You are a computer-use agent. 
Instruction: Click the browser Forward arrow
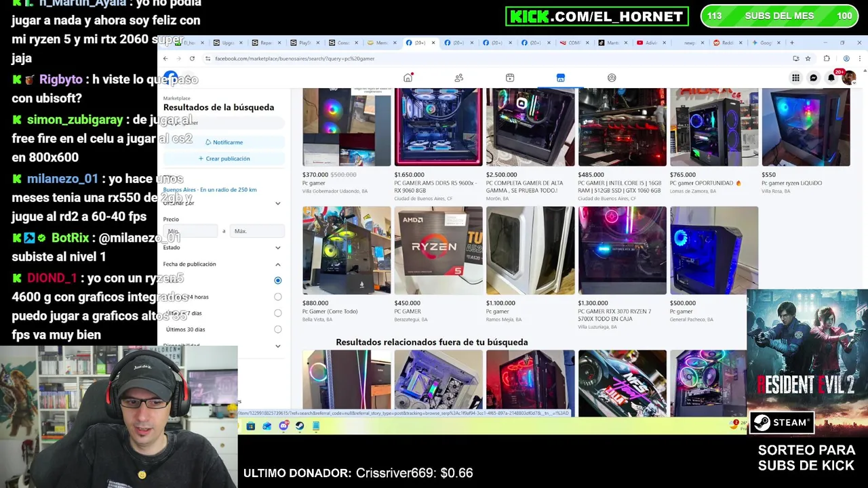178,58
